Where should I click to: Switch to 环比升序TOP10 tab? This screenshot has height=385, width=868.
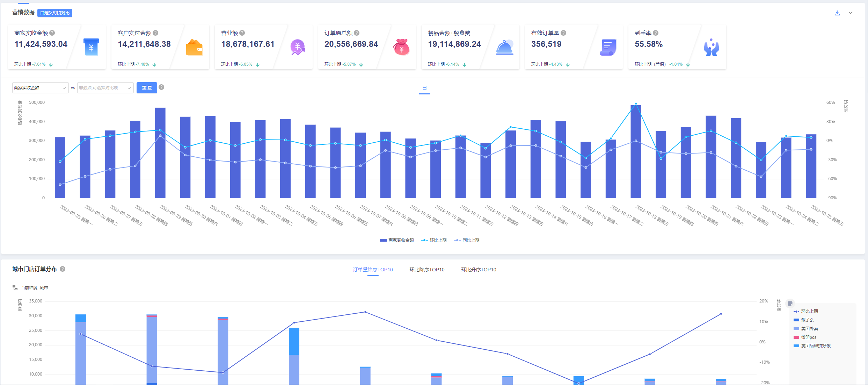coord(479,270)
